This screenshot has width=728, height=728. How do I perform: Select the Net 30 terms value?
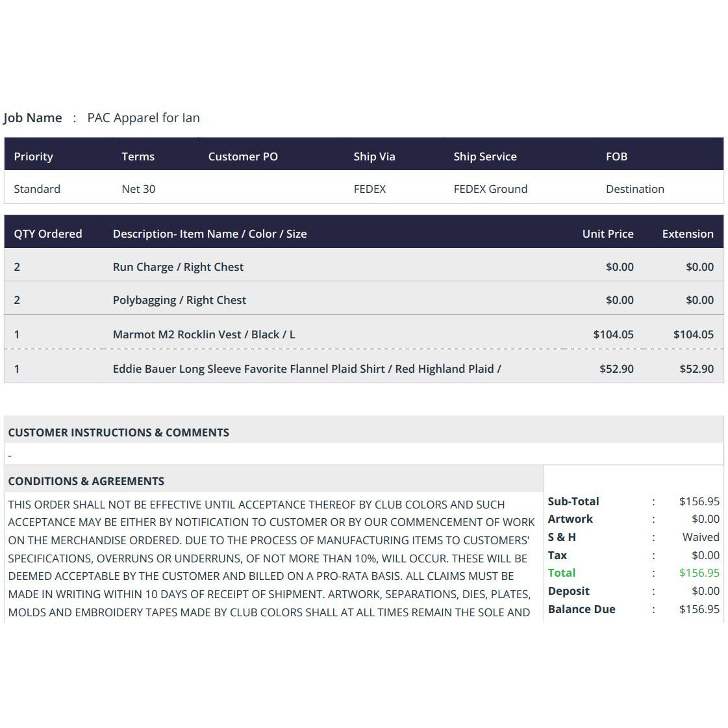138,189
